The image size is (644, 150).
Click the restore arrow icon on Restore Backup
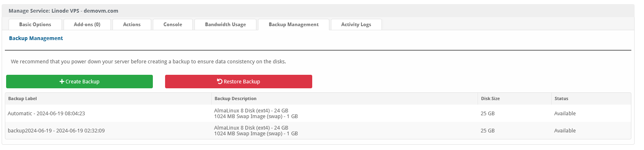tap(220, 81)
